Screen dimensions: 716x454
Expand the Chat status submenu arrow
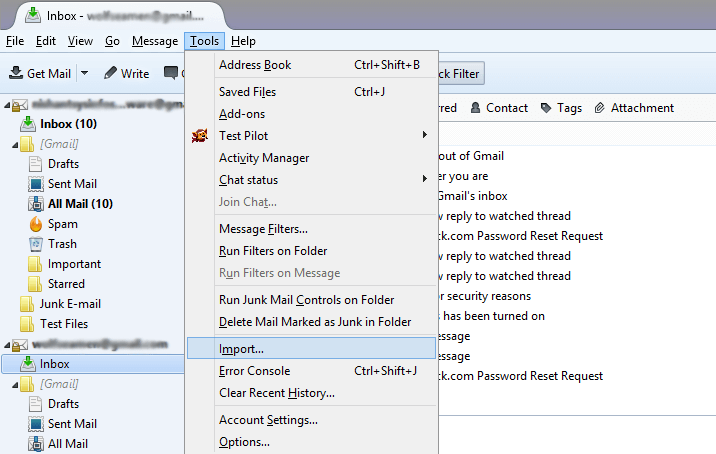click(425, 179)
